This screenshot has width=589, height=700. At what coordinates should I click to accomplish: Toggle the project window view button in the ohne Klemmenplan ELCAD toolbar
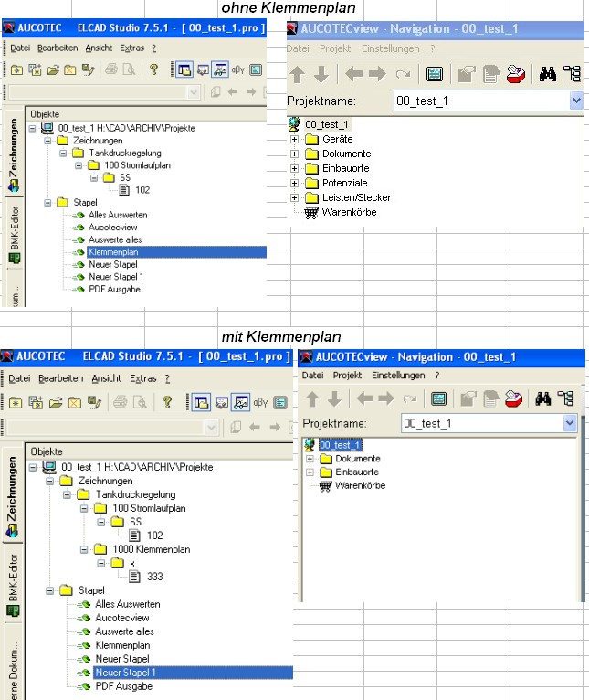coord(184,69)
